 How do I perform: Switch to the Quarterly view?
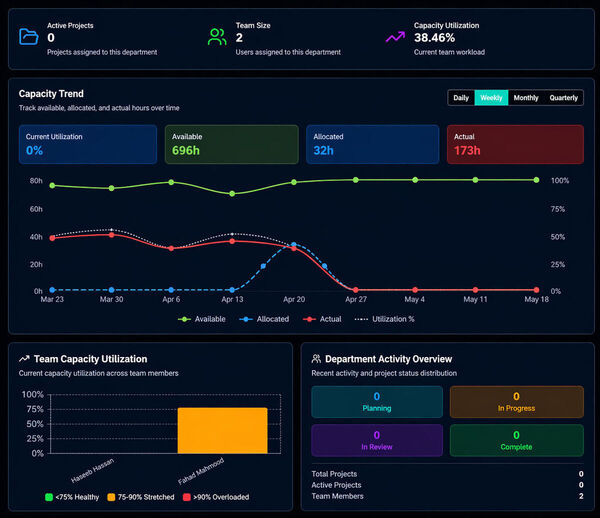click(564, 98)
